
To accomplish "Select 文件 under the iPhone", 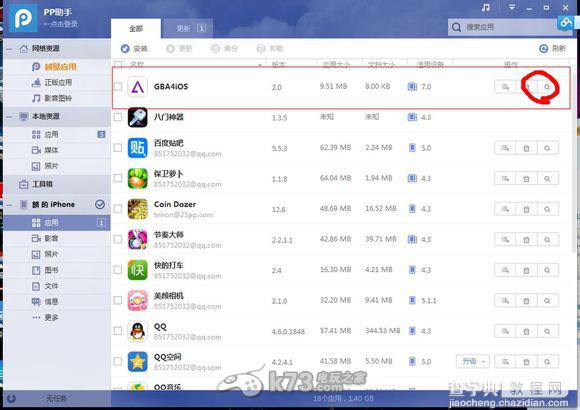I will pyautogui.click(x=57, y=286).
